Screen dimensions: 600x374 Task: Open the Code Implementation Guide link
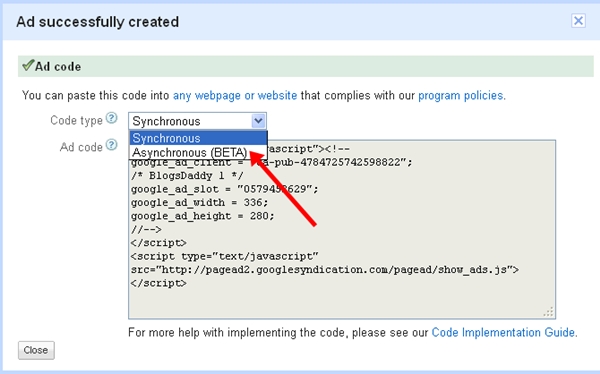tap(503, 332)
